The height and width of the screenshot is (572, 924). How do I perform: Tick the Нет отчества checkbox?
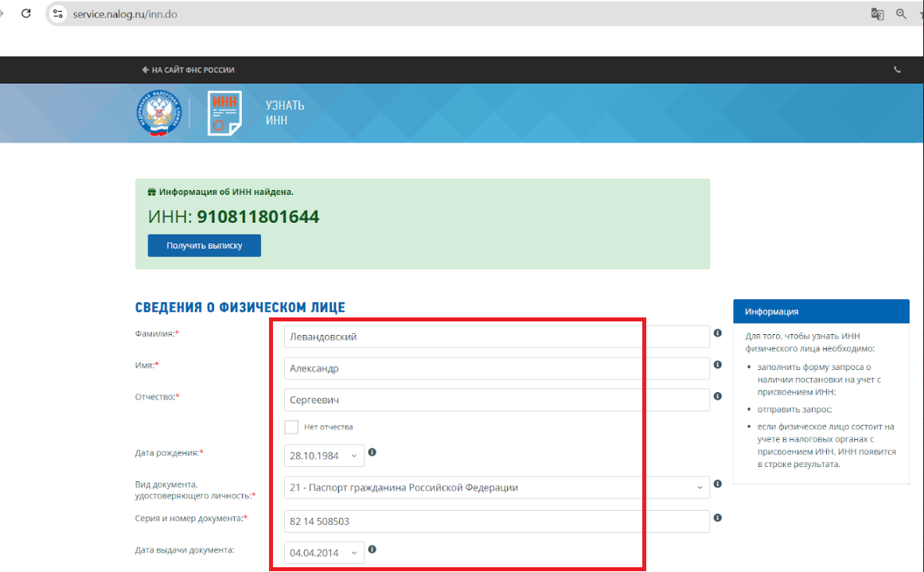point(291,427)
